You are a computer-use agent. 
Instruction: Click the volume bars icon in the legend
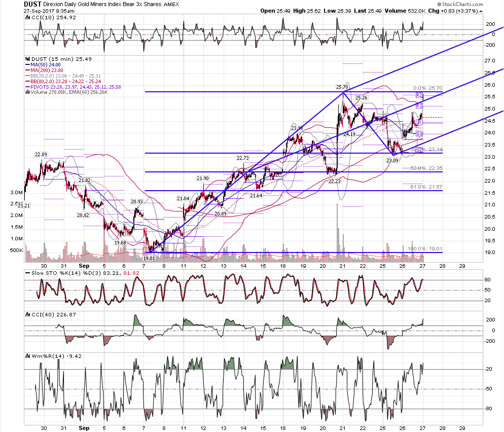pos(28,92)
